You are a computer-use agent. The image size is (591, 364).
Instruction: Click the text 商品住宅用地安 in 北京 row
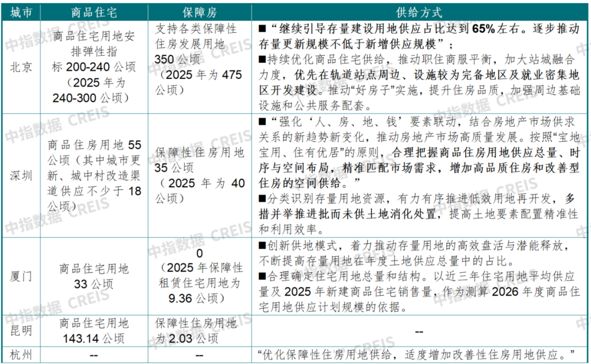tap(94, 36)
